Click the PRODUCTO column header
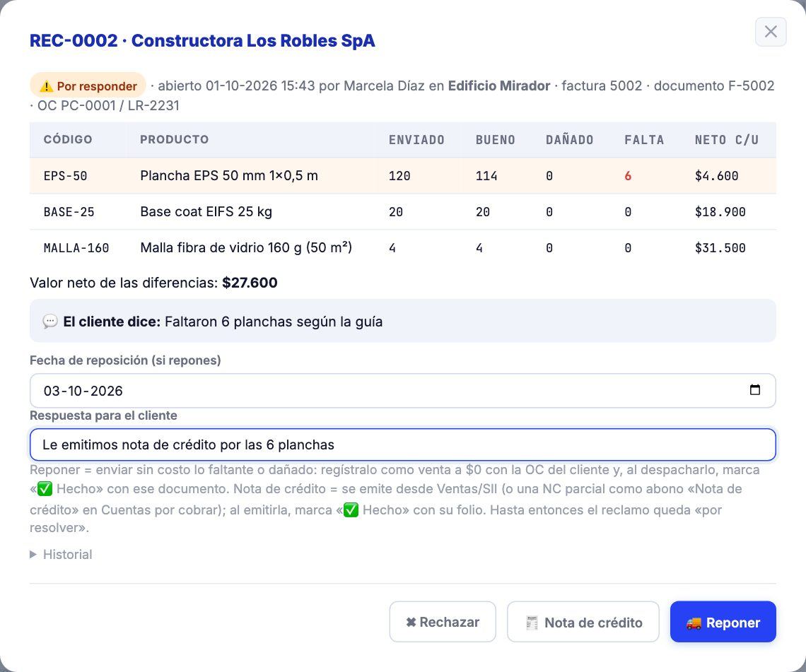The image size is (806, 672). [x=174, y=139]
